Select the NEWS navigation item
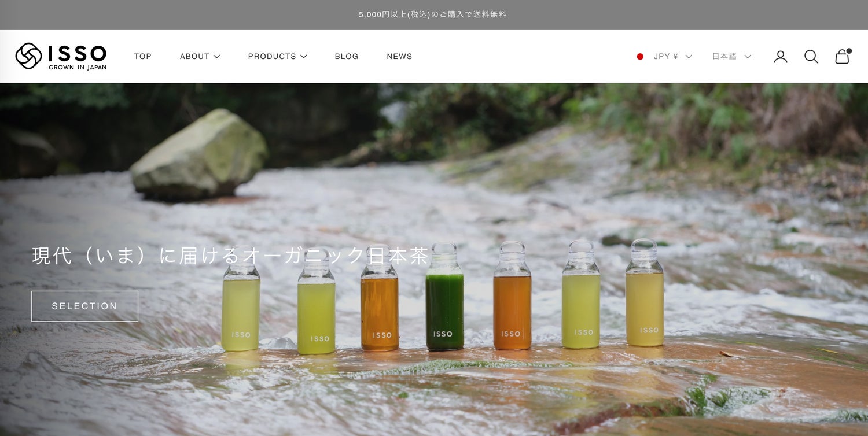 399,57
